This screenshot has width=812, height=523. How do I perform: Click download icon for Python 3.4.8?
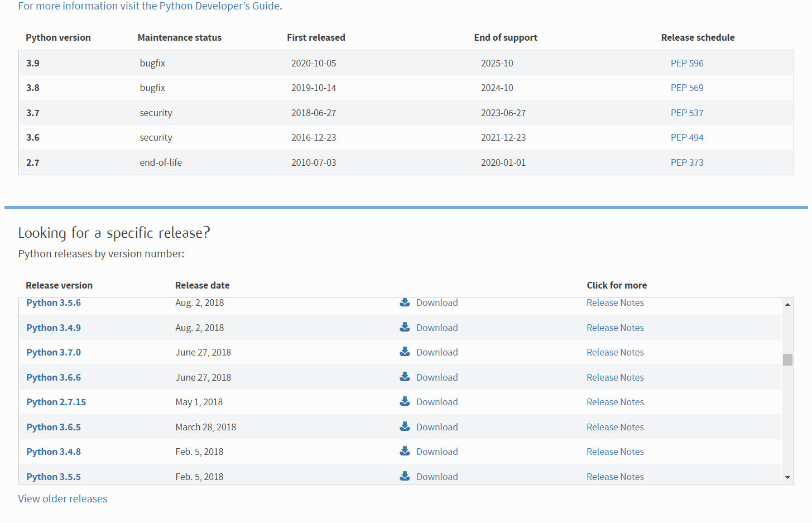[405, 451]
